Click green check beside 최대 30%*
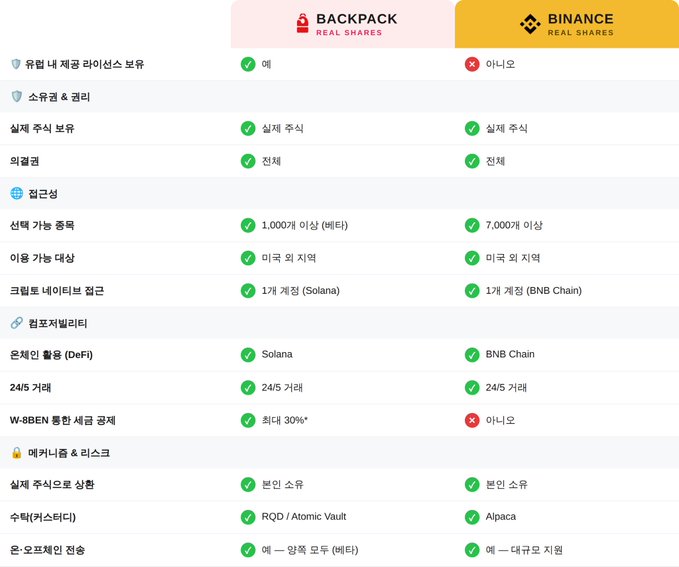679x567 pixels. coord(248,420)
